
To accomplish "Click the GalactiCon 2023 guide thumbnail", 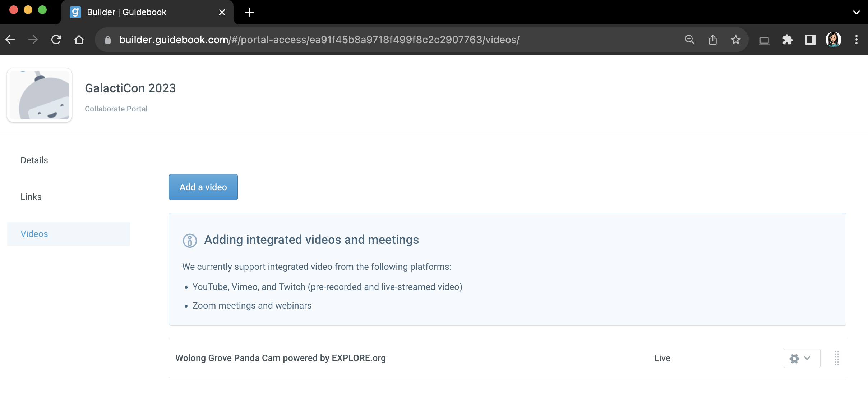I will coord(40,95).
